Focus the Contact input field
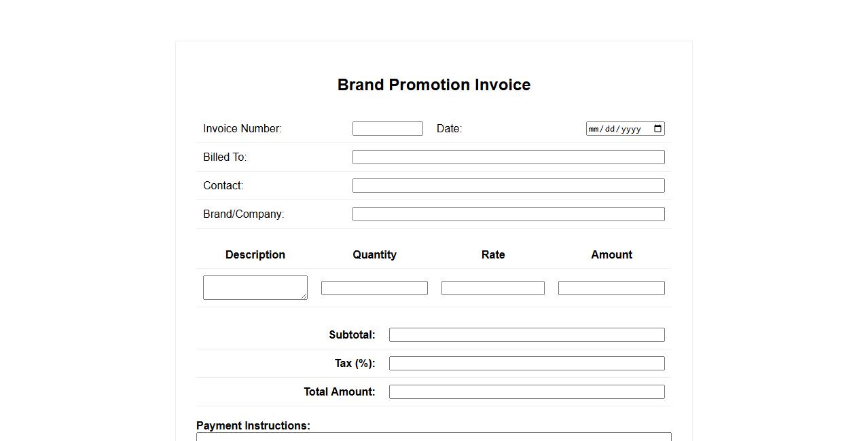Image resolution: width=868 pixels, height=441 pixels. 508,186
